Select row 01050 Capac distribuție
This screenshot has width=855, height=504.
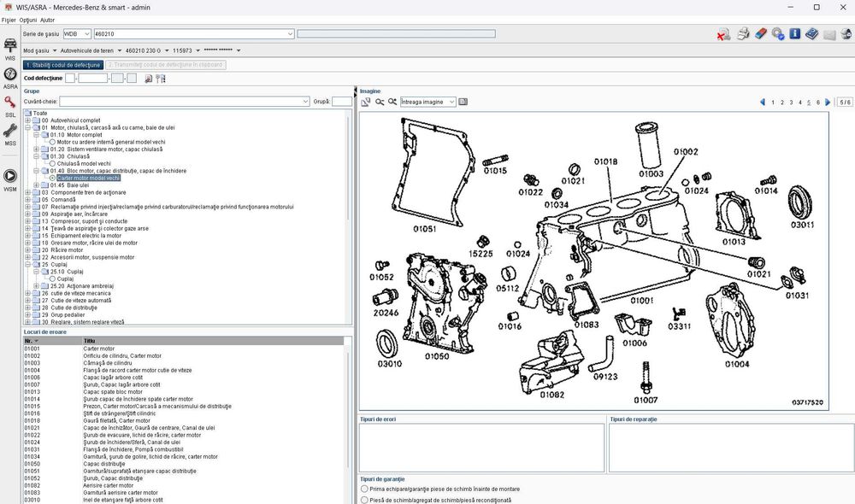tap(184, 464)
